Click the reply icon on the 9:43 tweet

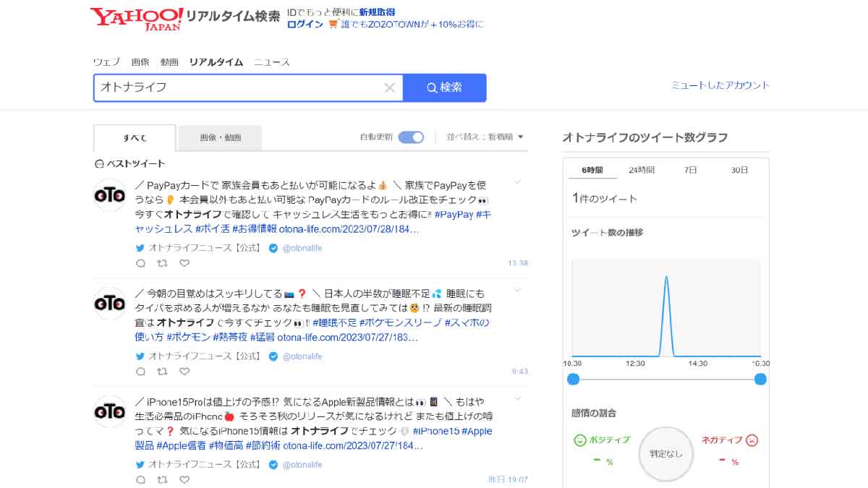(141, 372)
